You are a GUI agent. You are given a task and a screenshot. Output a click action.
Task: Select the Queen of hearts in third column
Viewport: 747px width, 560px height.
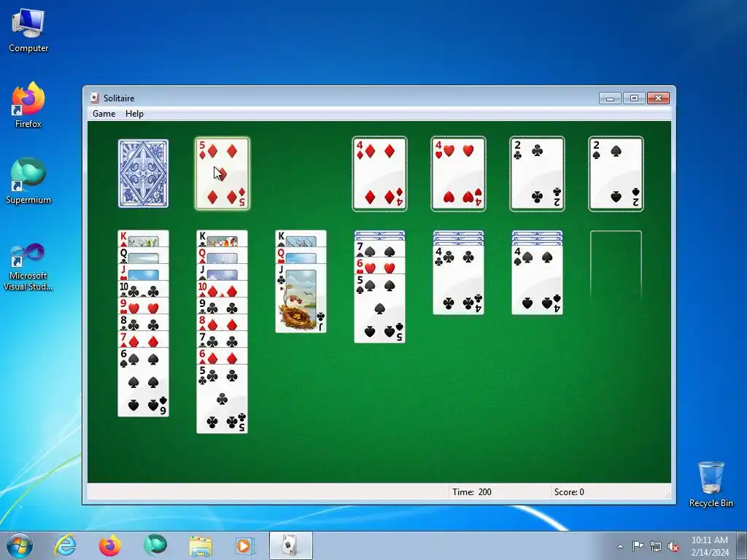tap(301, 256)
